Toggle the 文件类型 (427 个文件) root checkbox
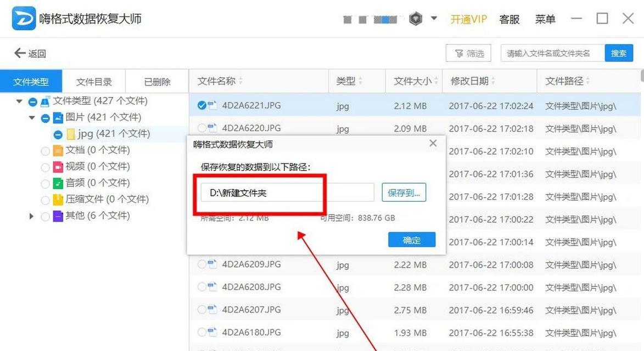 click(x=33, y=101)
